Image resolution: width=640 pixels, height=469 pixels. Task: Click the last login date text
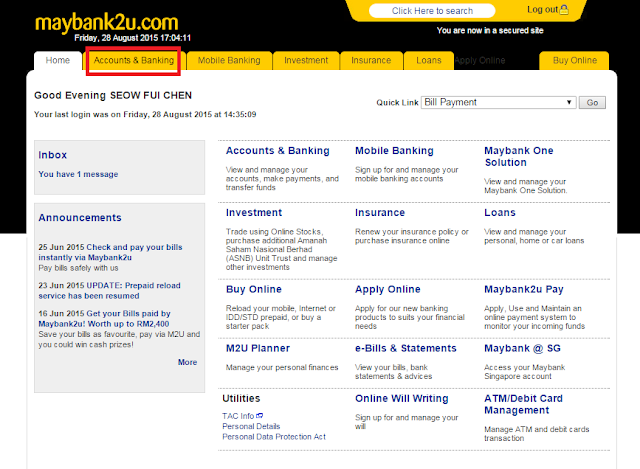click(145, 115)
